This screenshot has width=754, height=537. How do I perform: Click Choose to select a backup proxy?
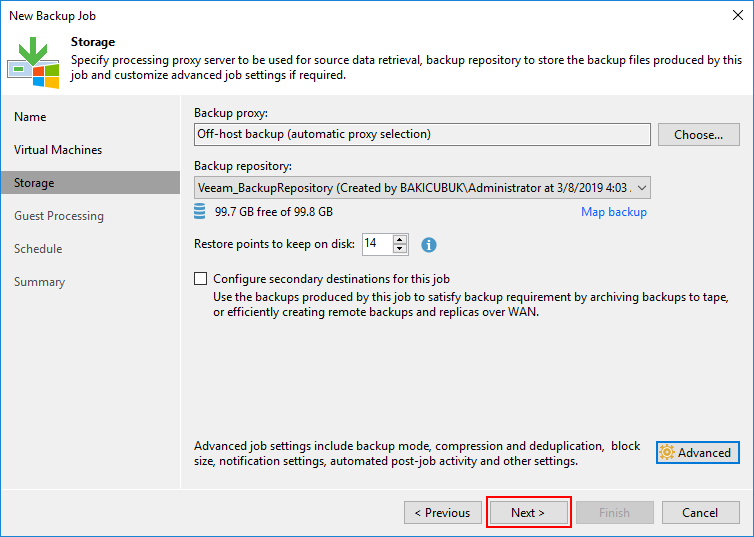699,135
